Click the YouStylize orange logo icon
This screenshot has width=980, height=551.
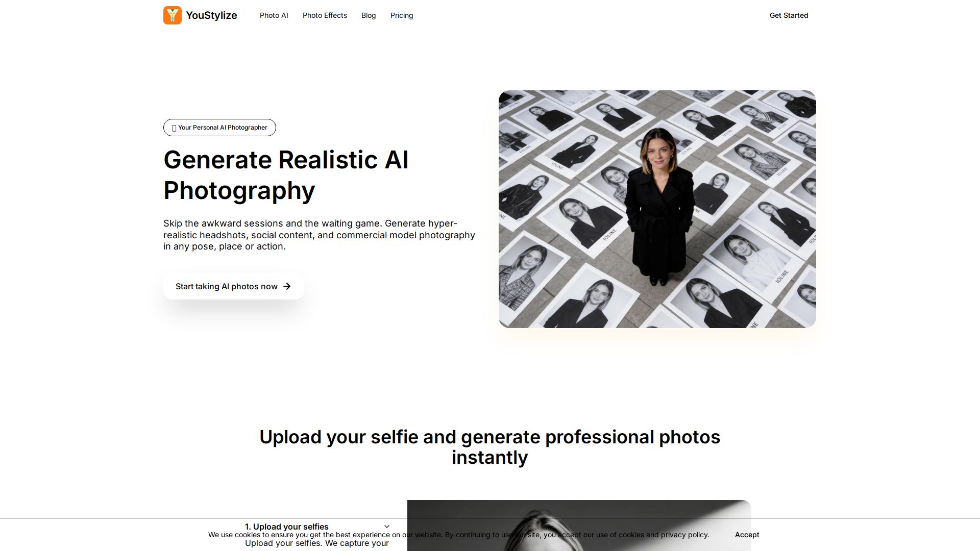click(173, 15)
